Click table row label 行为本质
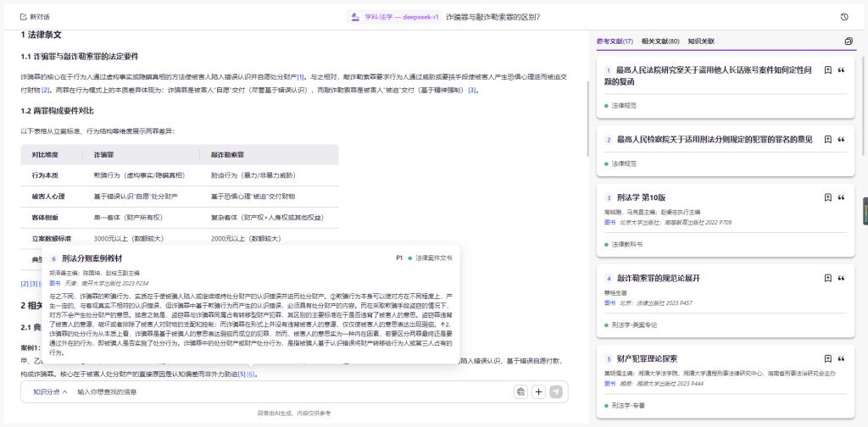This screenshot has height=427, width=868. coord(46,175)
